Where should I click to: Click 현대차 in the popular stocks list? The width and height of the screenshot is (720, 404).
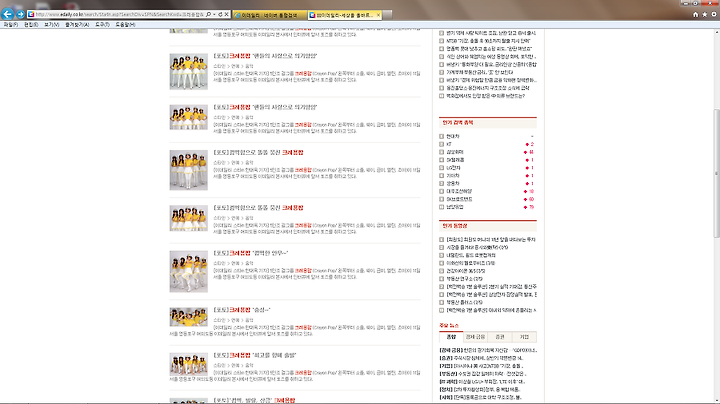[x=453, y=136]
